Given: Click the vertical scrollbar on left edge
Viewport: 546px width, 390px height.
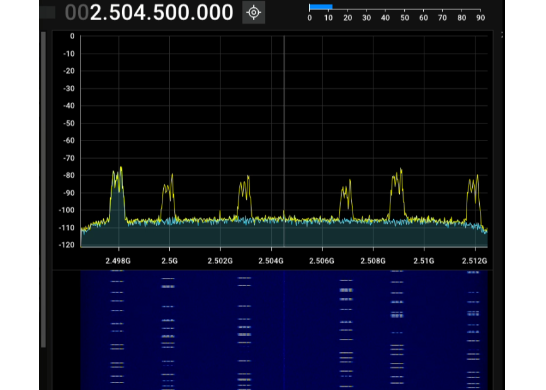Looking at the screenshot, I should (44, 190).
